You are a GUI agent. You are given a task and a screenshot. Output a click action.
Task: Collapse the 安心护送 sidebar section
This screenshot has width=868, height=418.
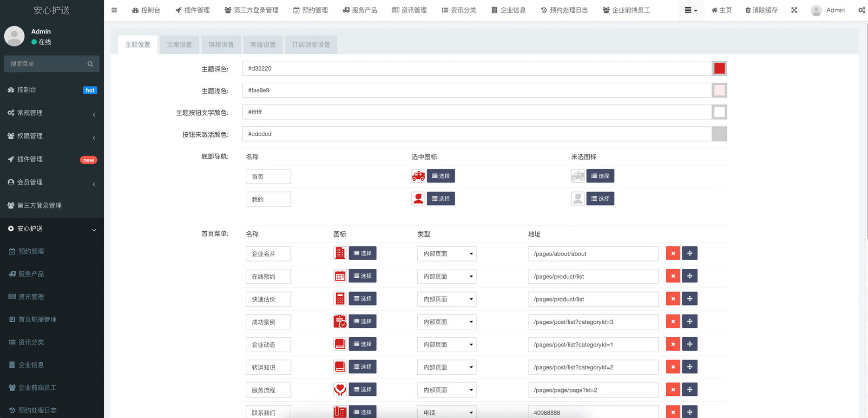[x=52, y=229]
